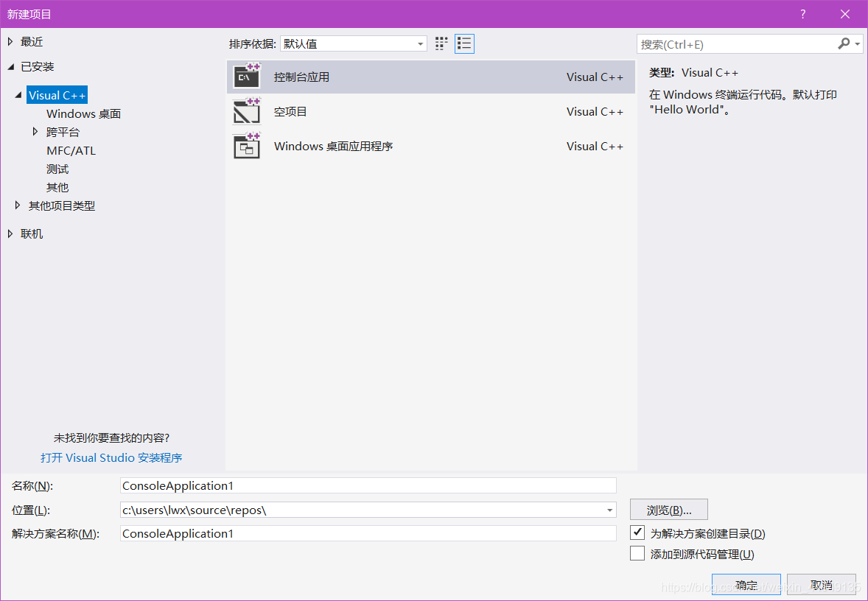The height and width of the screenshot is (601, 868).
Task: Click the 空项目 template icon
Action: coord(246,111)
